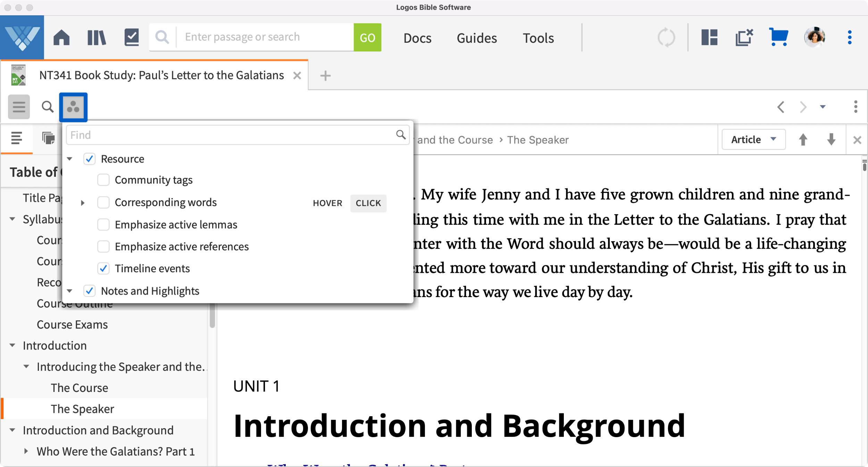Click the sync refresh icon

tap(666, 38)
